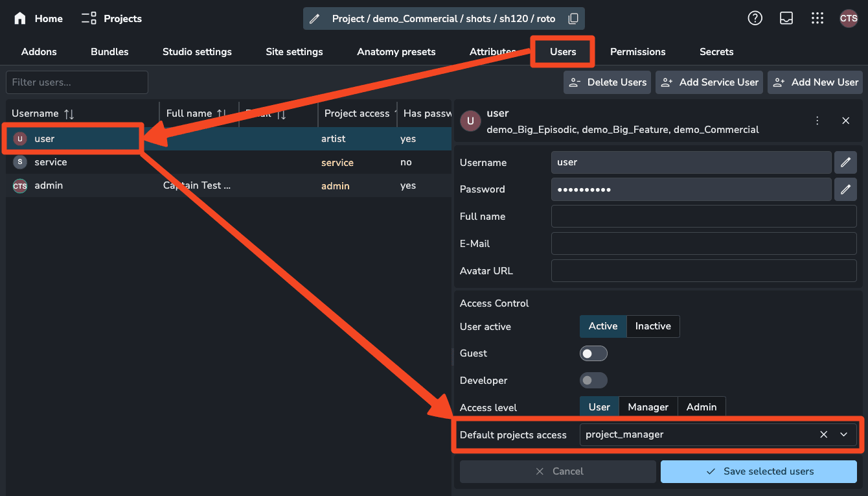Click the Home icon in top bar

[x=19, y=18]
